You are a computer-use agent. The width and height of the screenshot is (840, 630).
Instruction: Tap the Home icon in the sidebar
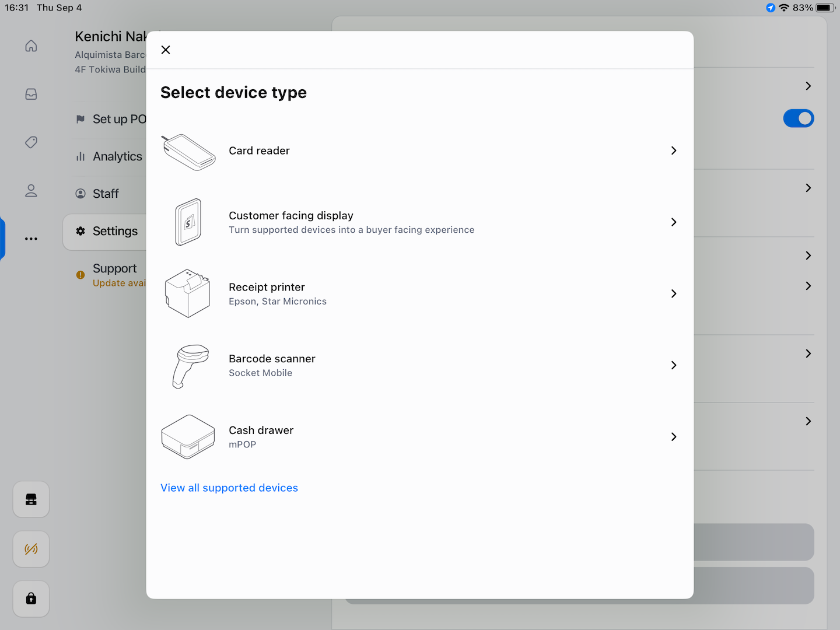point(32,46)
